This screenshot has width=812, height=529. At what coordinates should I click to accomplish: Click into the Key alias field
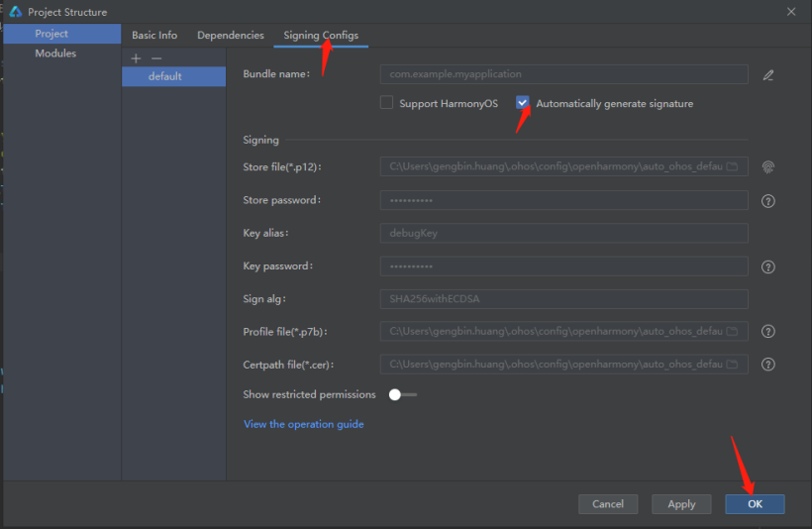pyautogui.click(x=563, y=234)
